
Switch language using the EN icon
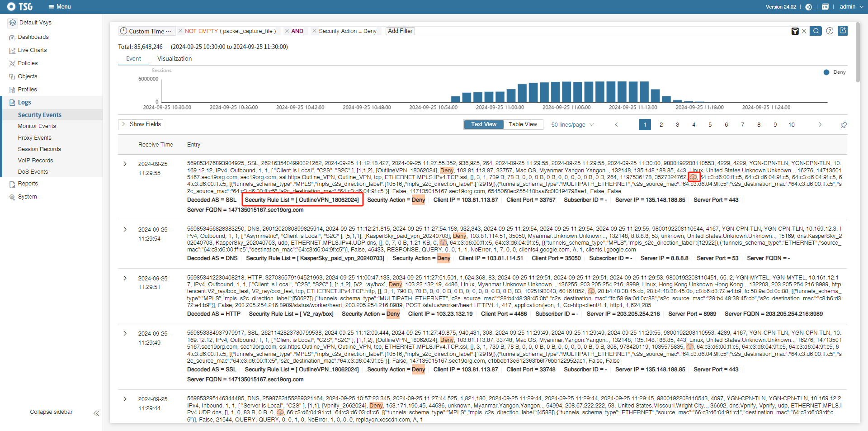825,7
